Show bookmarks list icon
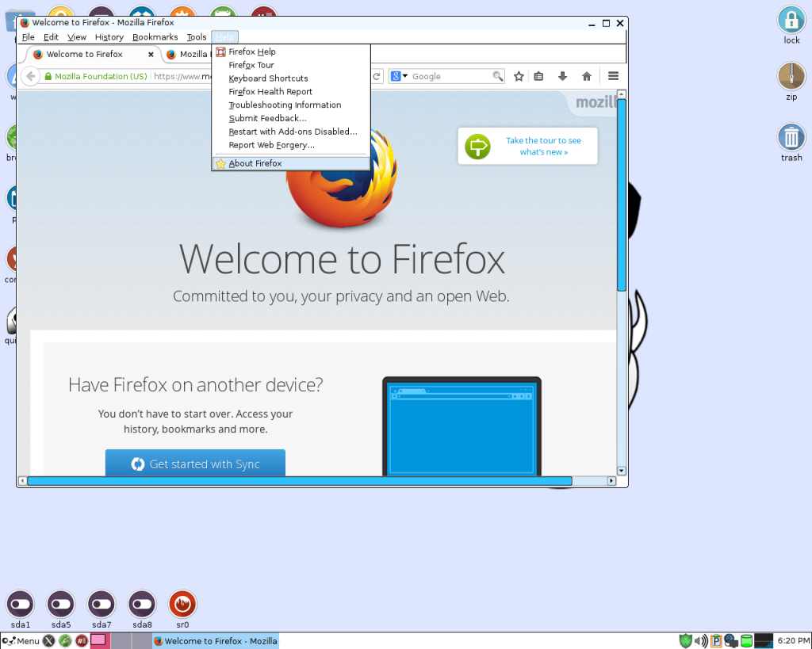 538,77
